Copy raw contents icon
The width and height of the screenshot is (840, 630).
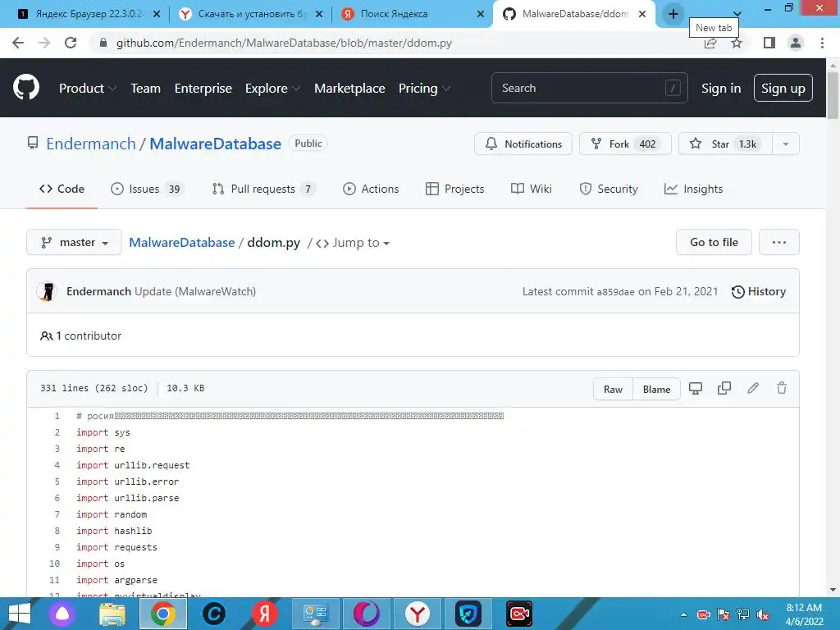[x=724, y=388]
